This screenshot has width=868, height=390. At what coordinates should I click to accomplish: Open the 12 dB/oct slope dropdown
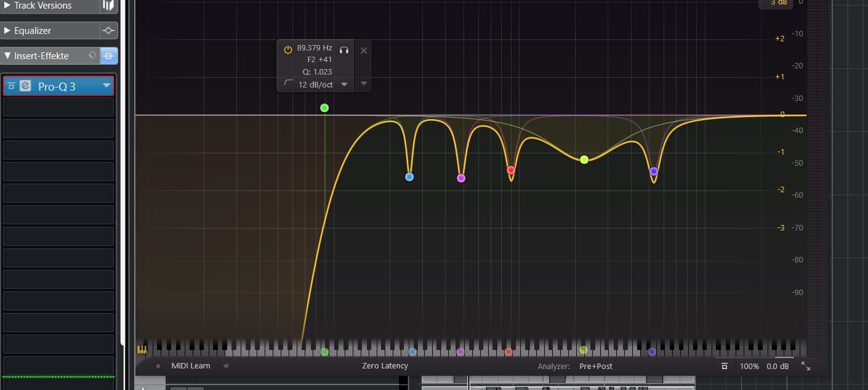click(344, 84)
